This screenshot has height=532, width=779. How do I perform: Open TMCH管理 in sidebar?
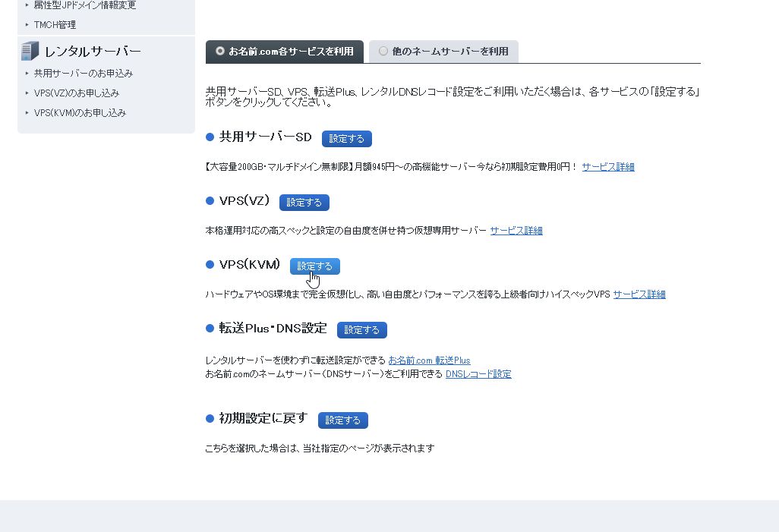(55, 25)
